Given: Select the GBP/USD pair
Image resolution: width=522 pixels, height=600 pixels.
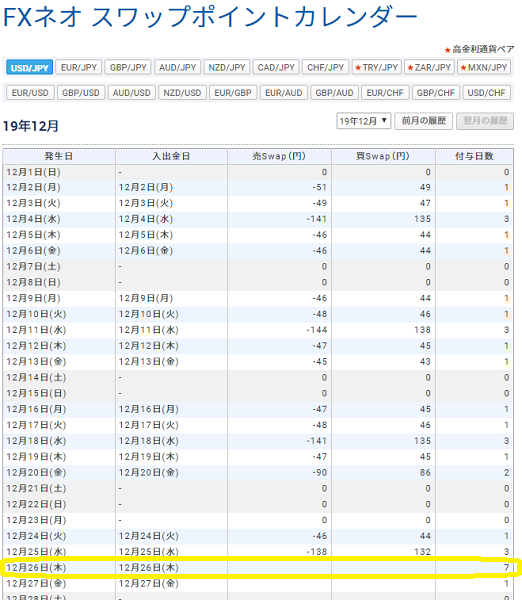Looking at the screenshot, I should [81, 93].
